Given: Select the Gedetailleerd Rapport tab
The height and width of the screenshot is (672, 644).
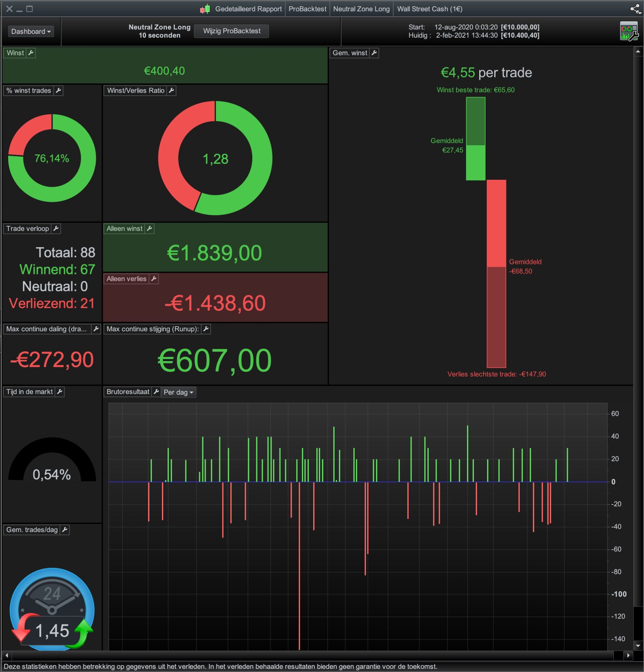Looking at the screenshot, I should click(248, 9).
